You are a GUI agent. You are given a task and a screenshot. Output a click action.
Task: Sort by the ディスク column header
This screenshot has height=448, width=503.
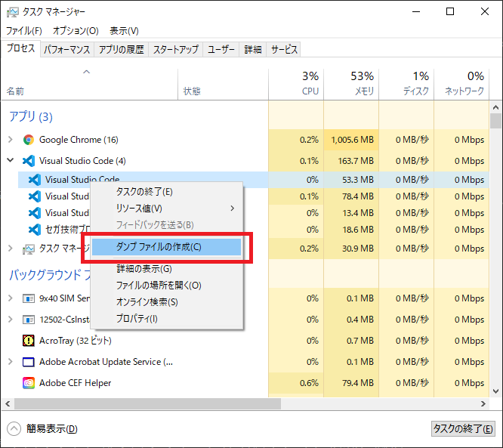(406, 84)
